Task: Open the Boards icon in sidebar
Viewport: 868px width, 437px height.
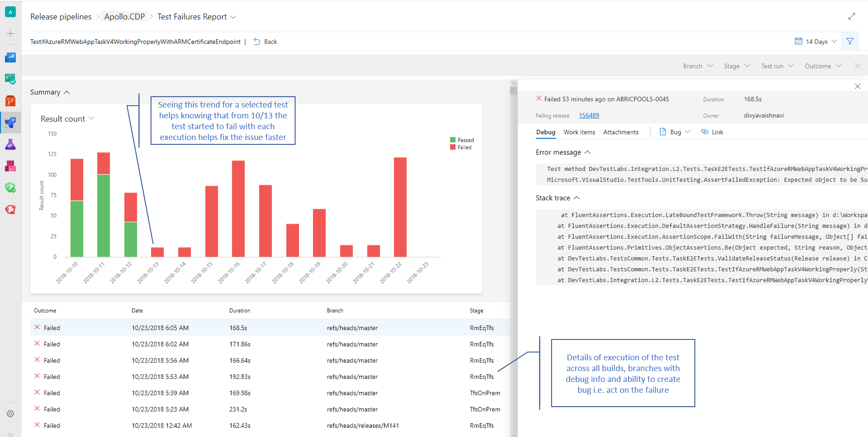Action: click(x=10, y=79)
